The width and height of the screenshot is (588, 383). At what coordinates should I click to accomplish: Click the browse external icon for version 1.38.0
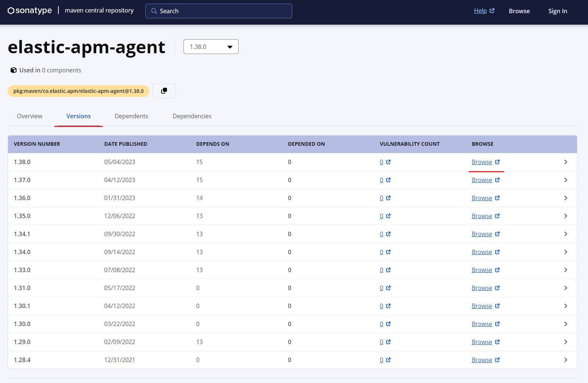click(x=497, y=162)
